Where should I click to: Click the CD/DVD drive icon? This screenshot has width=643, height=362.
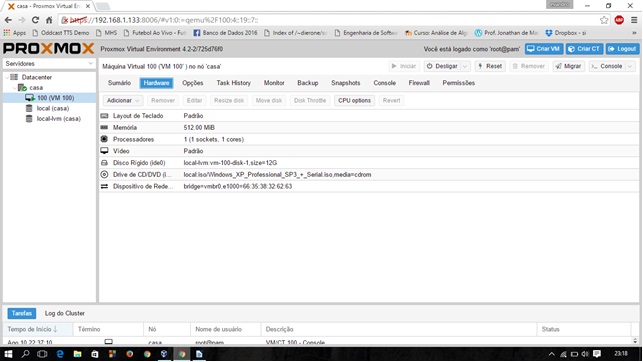105,174
